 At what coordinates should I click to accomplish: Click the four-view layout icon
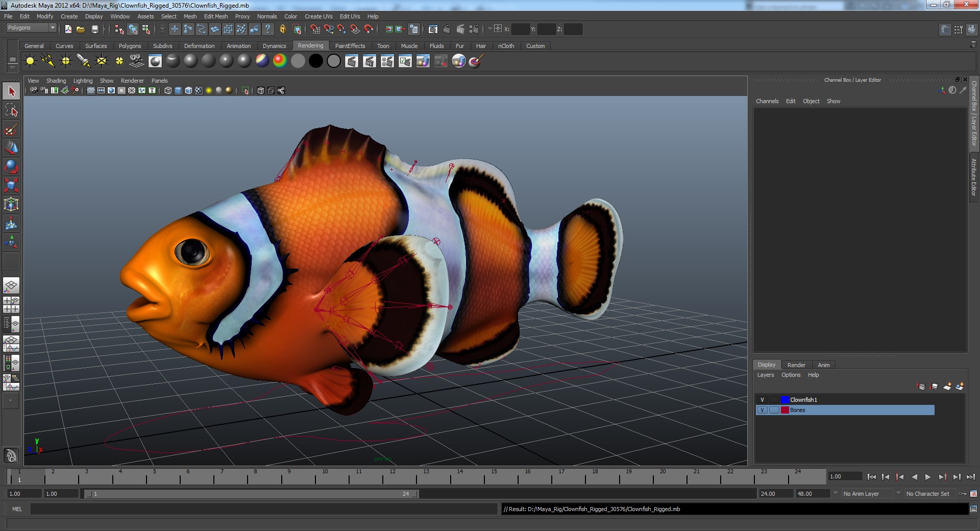tap(11, 305)
